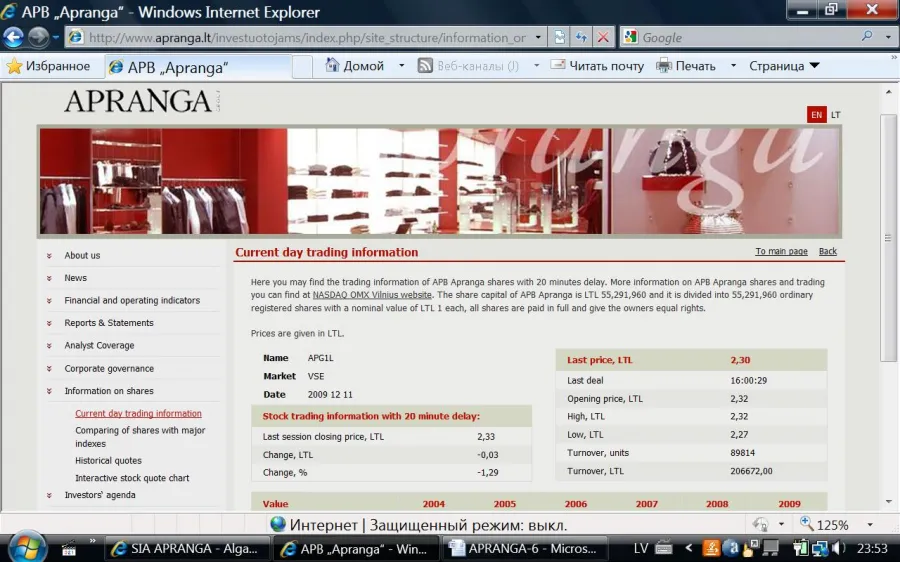Open the recent pages dropdown beside navigation arrows
This screenshot has height=562, width=900.
coord(56,37)
